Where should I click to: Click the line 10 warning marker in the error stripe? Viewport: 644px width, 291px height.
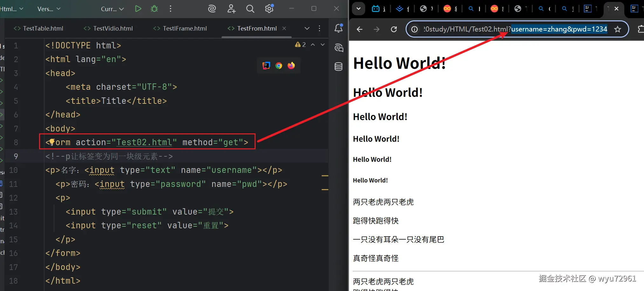tap(325, 176)
